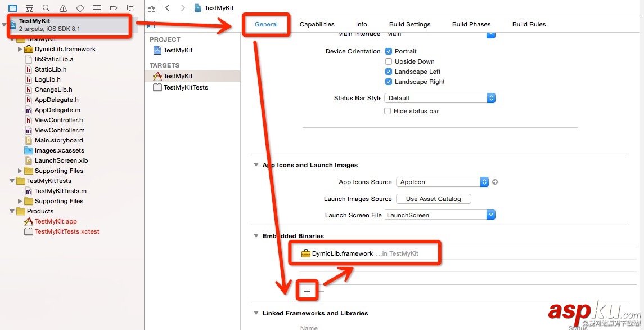Viewport: 644px width, 330px height.
Task: Open the Find navigator
Action: pyautogui.click(x=46, y=8)
